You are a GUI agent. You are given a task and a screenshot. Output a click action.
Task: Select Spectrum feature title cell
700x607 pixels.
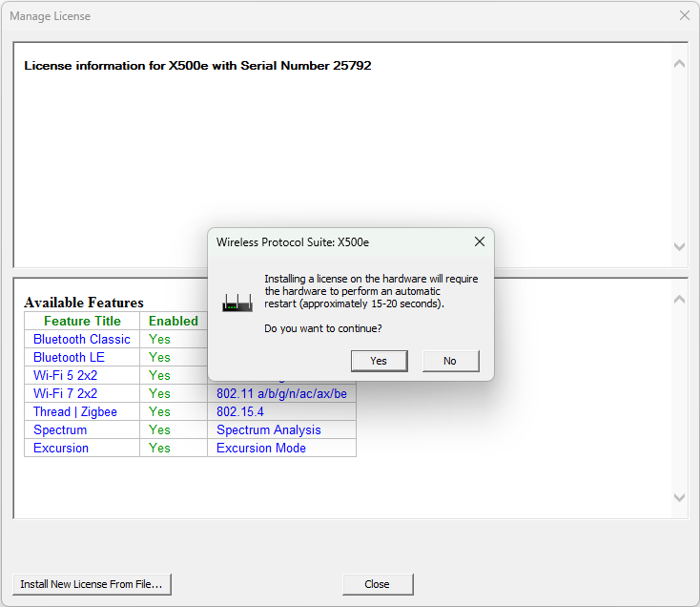pyautogui.click(x=82, y=429)
